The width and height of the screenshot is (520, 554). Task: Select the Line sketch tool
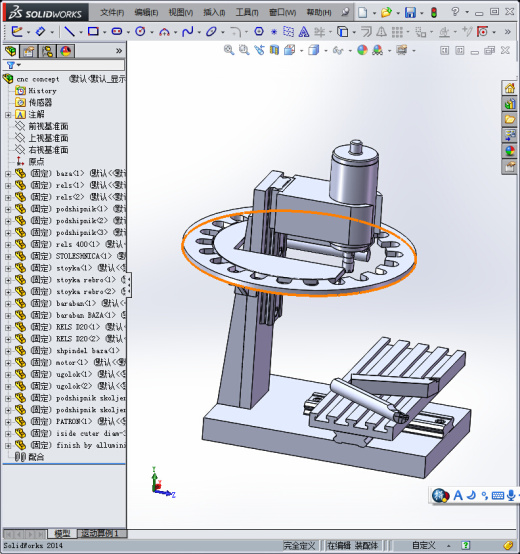pos(69,32)
